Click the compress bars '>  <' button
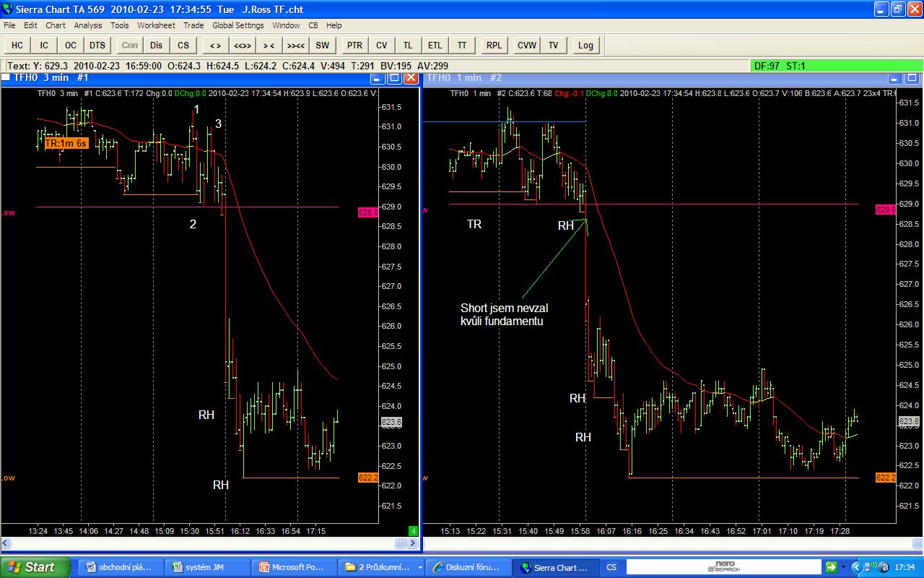 pos(269,45)
